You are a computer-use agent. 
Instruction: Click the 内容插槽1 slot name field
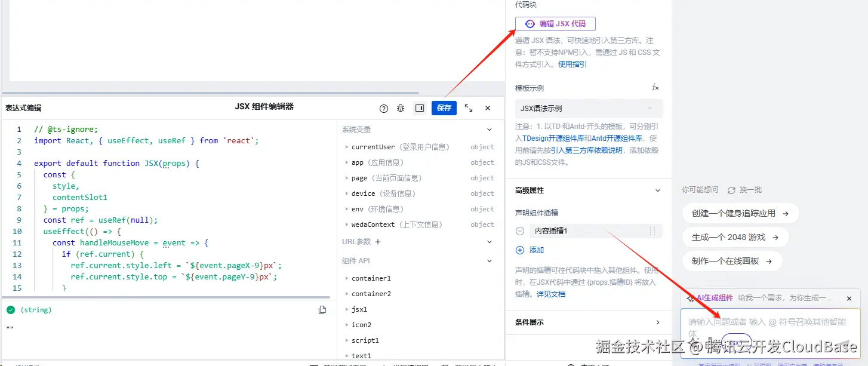pos(588,231)
